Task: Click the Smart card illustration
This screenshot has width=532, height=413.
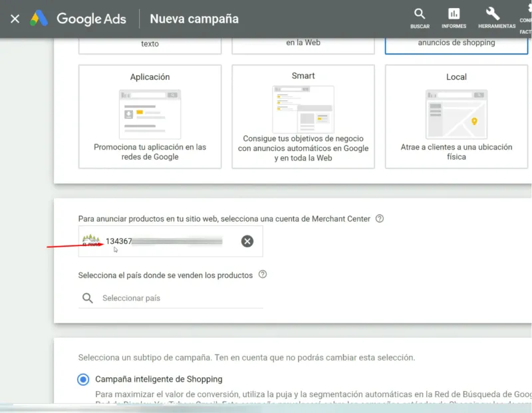Action: 303,110
